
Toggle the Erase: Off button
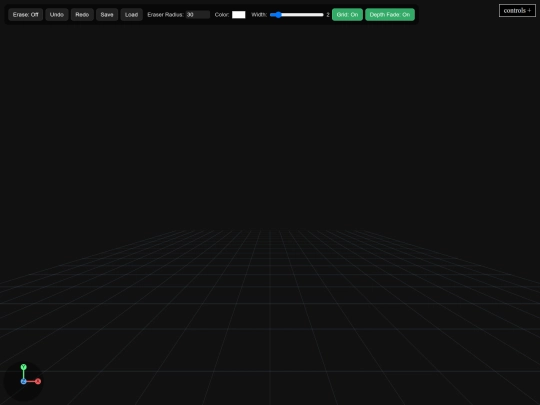(x=25, y=15)
